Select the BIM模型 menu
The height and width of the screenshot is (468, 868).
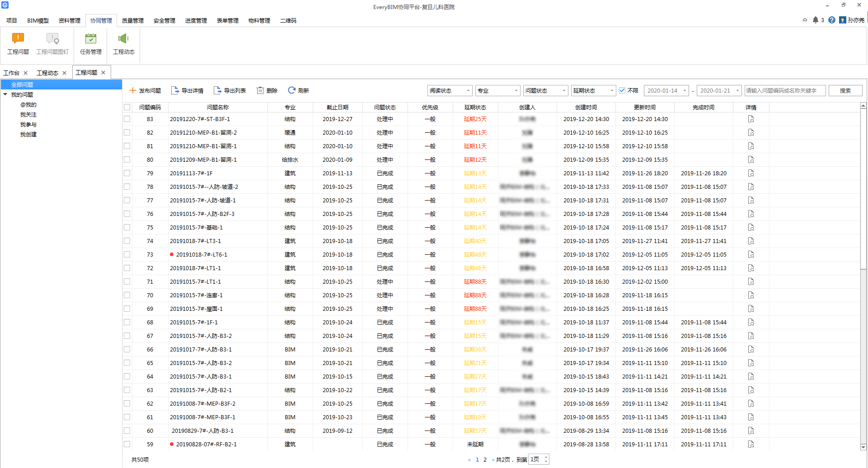tap(38, 20)
